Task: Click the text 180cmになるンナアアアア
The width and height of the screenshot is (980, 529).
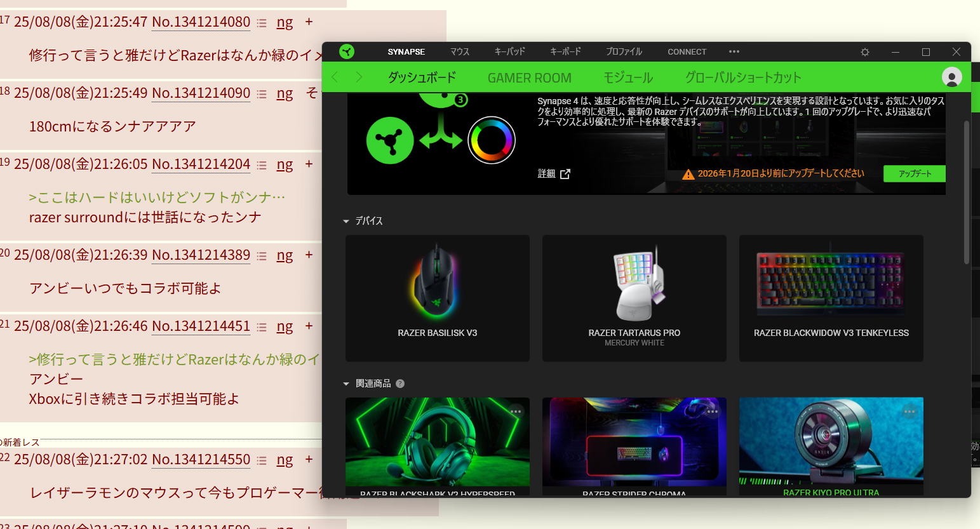Action: [112, 126]
